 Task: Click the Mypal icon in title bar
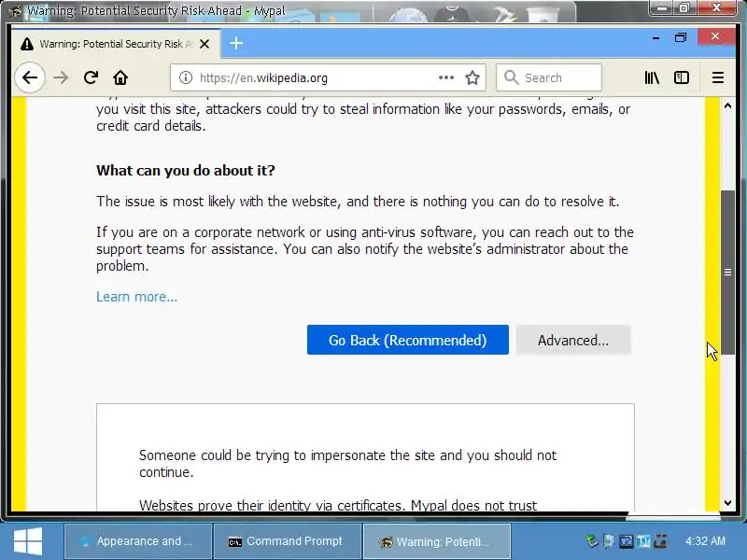point(16,11)
